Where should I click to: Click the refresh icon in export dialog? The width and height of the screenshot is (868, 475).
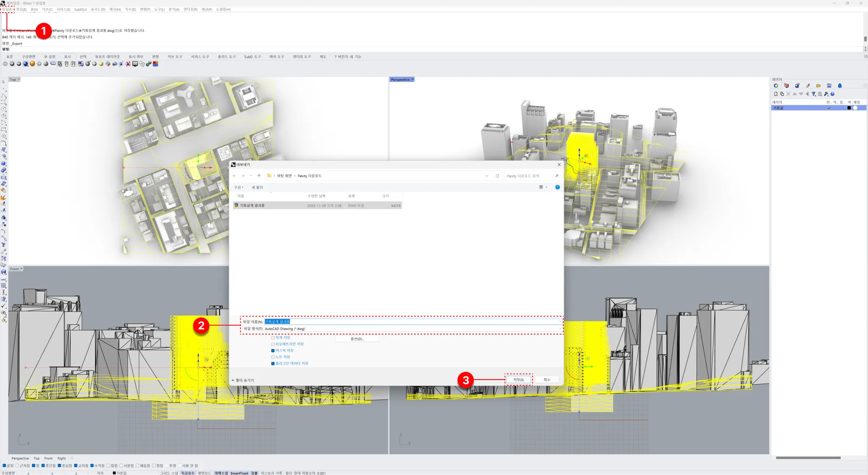coord(497,176)
